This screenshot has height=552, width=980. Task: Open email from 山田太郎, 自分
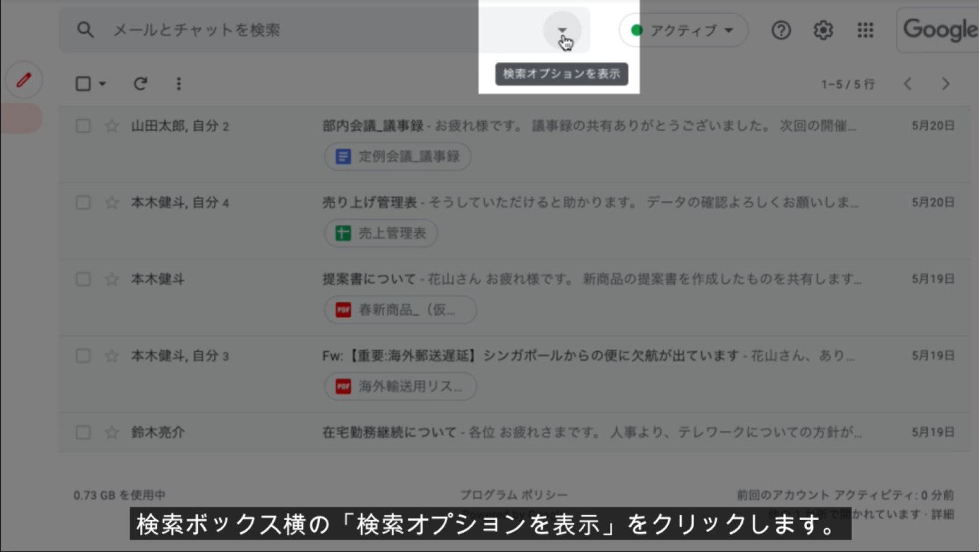point(180,126)
